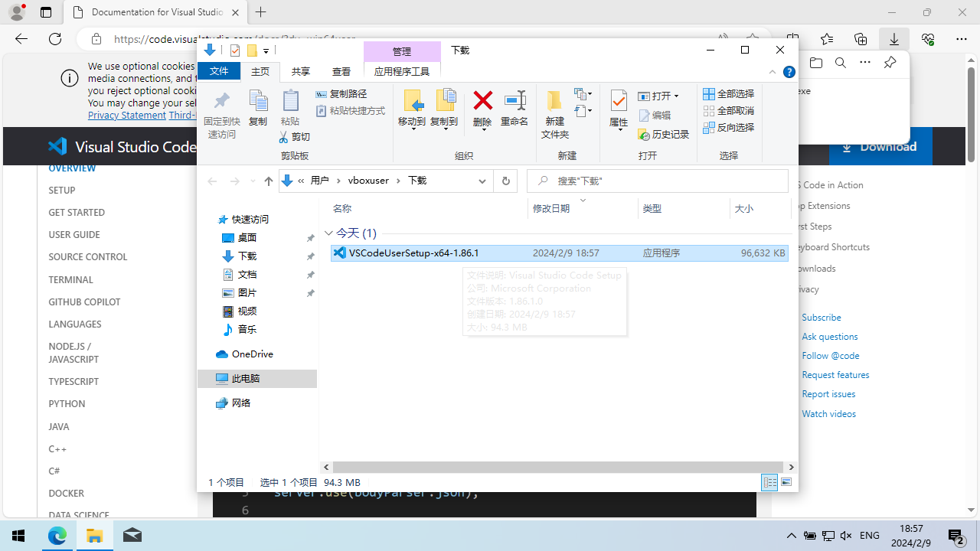This screenshot has height=551, width=980.
Task: Open Windows Start menu
Action: 18,536
